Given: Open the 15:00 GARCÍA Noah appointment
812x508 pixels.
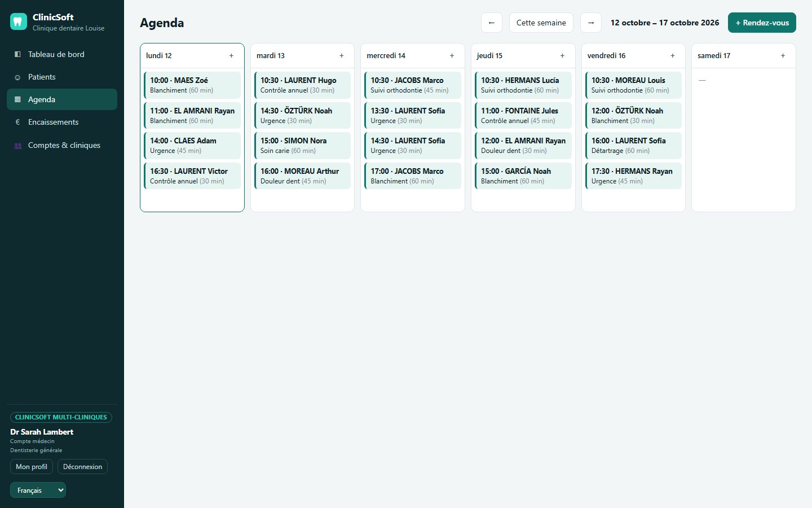Looking at the screenshot, I should (523, 176).
